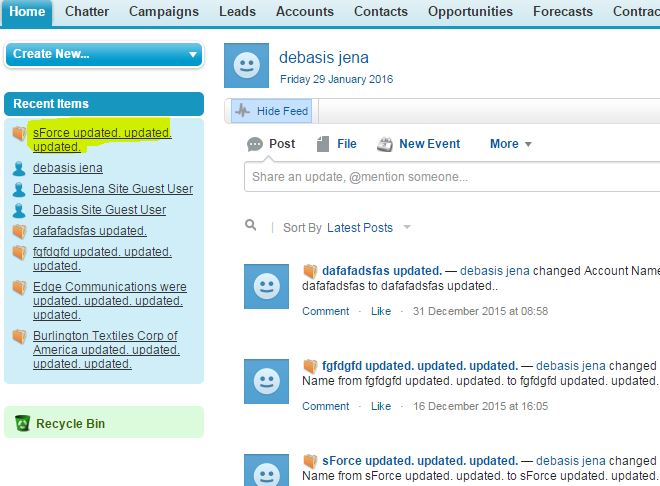Comment on the fgfdgfd feed post
This screenshot has width=660, height=486.
(325, 406)
